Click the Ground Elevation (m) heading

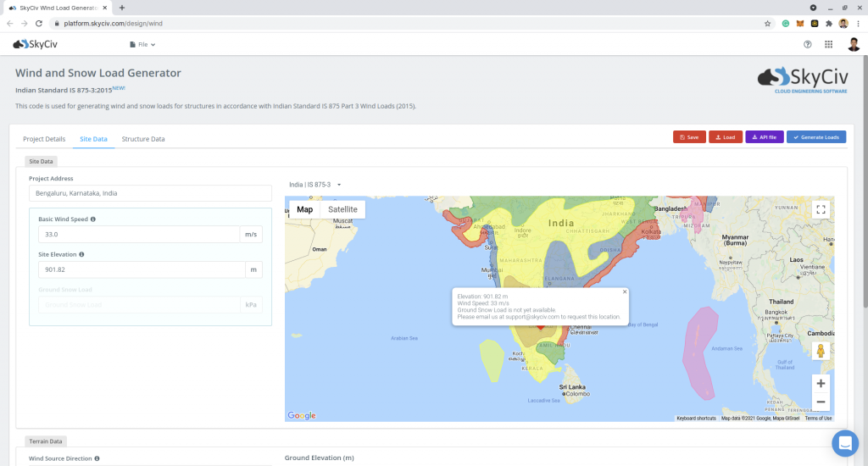(320, 458)
